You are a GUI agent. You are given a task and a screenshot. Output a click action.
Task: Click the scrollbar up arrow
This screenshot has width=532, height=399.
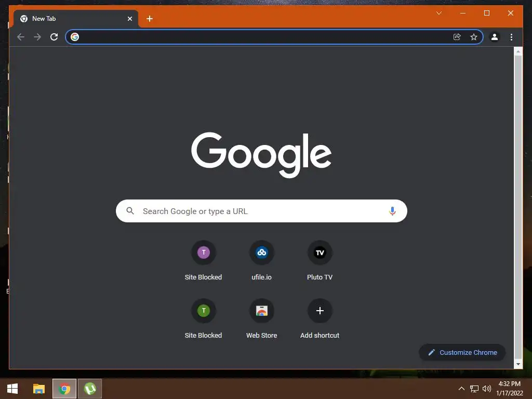(518, 51)
